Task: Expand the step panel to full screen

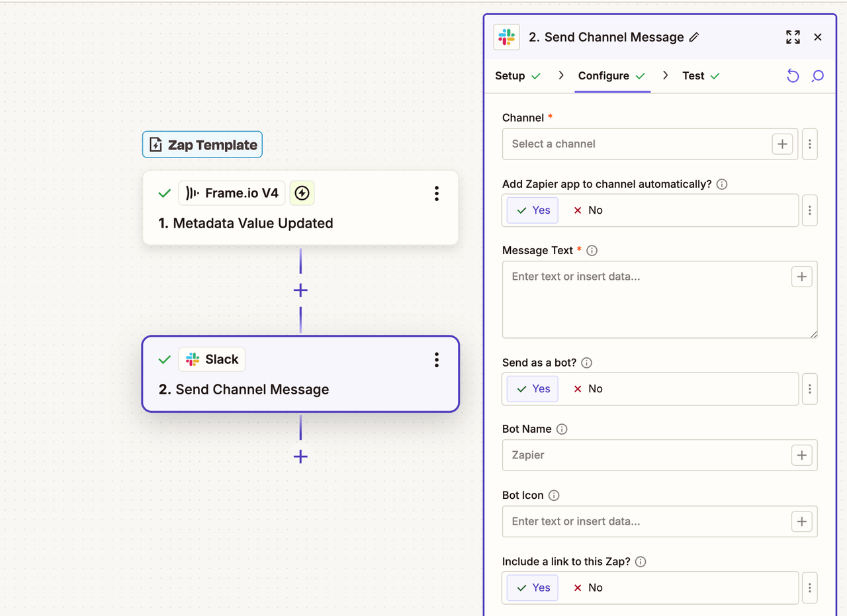Action: pyautogui.click(x=792, y=37)
